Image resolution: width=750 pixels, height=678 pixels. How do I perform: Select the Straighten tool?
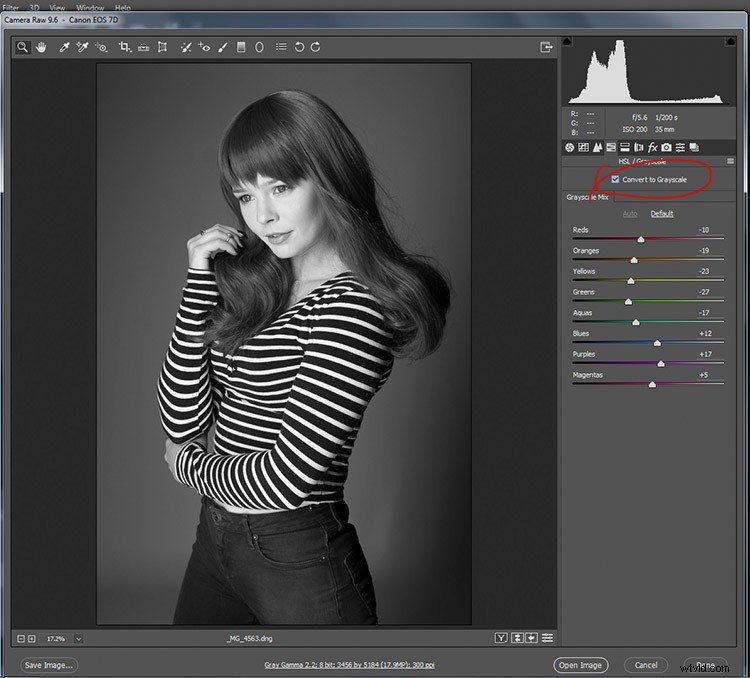coord(143,47)
